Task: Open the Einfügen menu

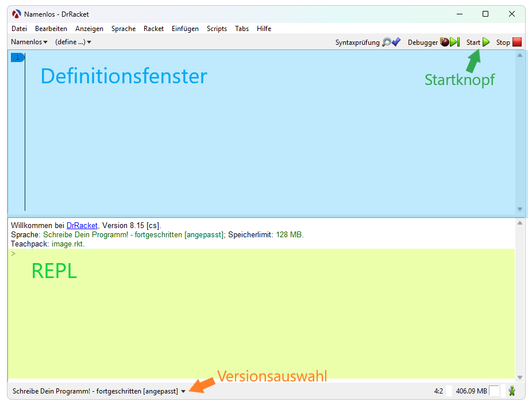Action: (185, 29)
